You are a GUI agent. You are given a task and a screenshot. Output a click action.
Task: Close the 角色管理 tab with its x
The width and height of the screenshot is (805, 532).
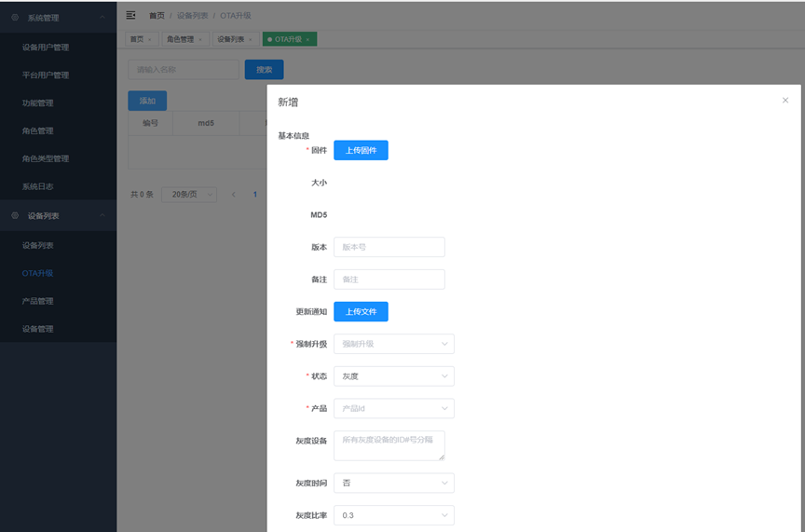200,39
